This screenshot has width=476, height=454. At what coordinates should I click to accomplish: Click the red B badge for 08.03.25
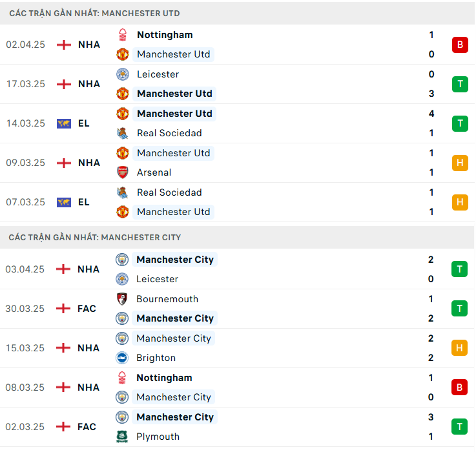click(460, 387)
